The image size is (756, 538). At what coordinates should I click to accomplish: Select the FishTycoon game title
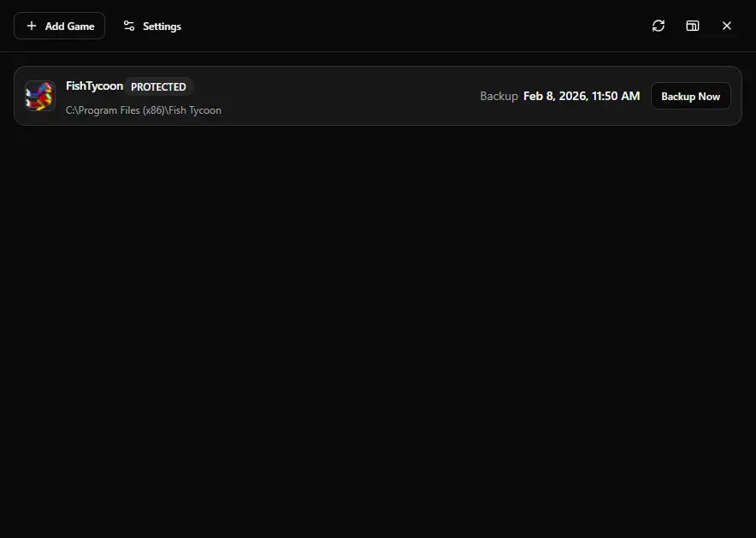(x=94, y=86)
